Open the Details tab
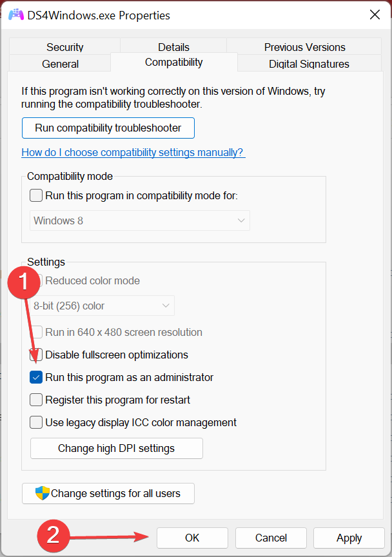 (173, 47)
